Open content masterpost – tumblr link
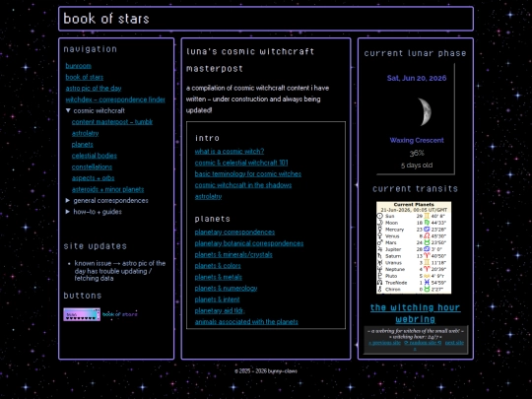The width and height of the screenshot is (532, 399). (112, 122)
